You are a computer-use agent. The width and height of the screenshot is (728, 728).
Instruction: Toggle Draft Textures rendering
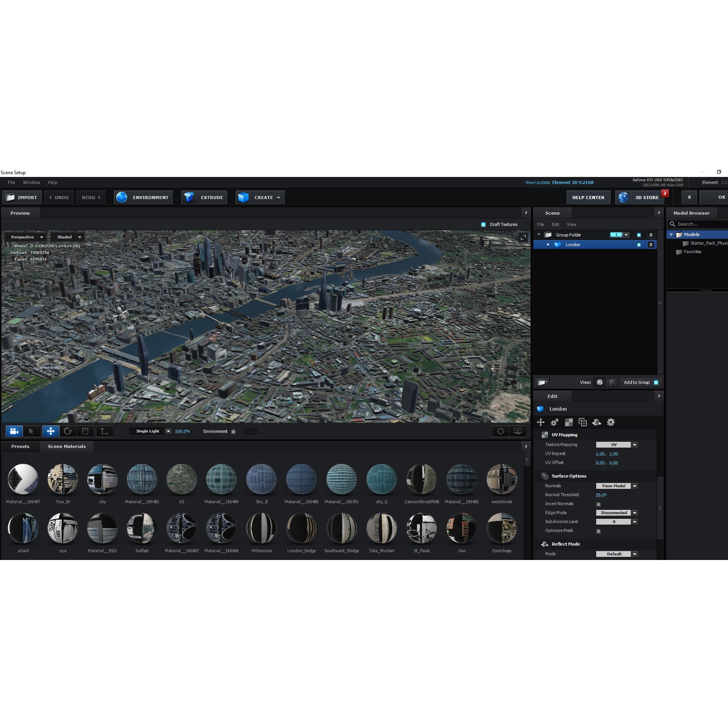[x=483, y=224]
